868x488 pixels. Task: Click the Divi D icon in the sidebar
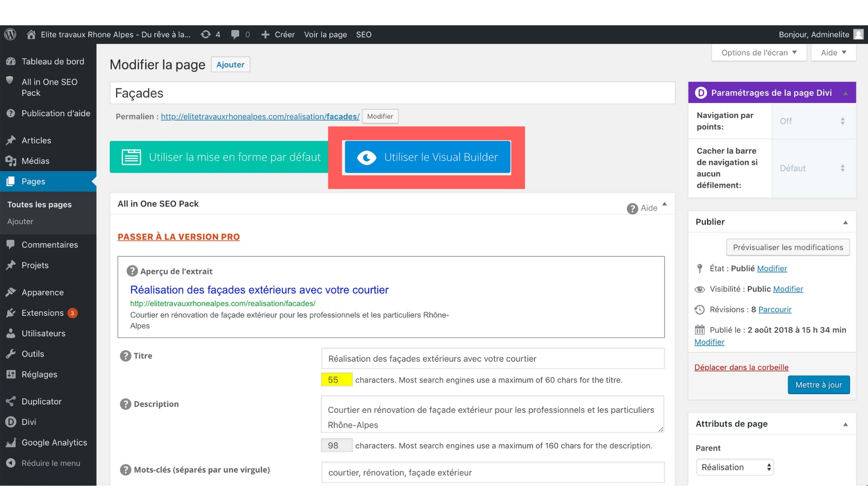pos(11,422)
